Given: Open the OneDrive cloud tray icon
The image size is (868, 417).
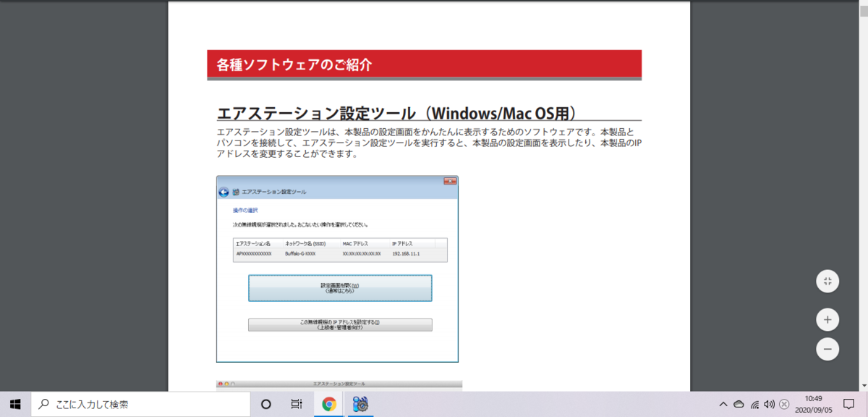Looking at the screenshot, I should 739,404.
